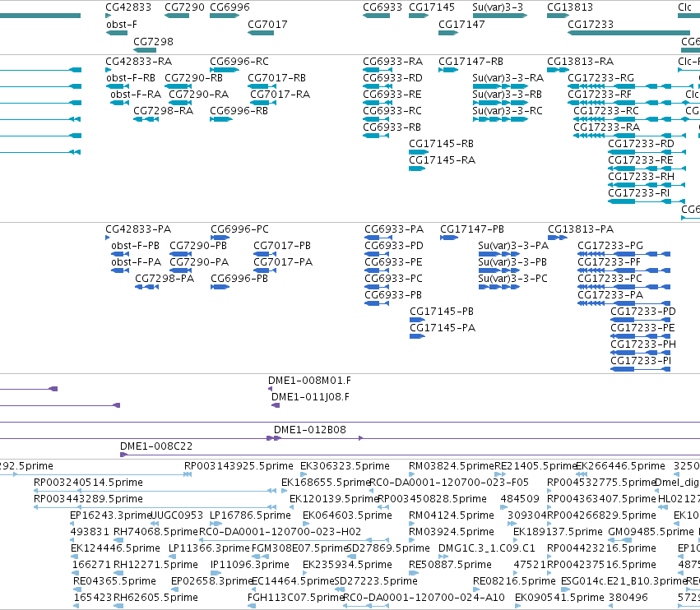Select transcript label 'CG17233-RI'
The height and width of the screenshot is (610, 700).
click(639, 192)
